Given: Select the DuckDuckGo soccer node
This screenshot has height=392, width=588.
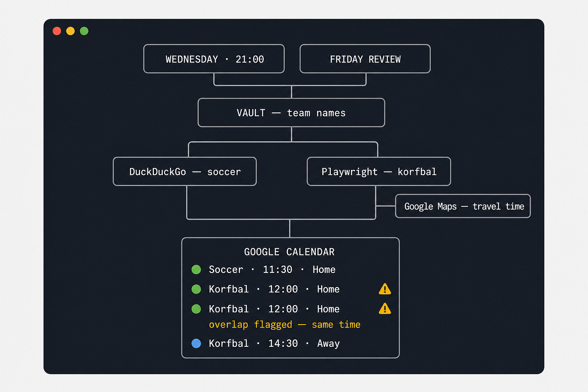Looking at the screenshot, I should click(x=185, y=172).
